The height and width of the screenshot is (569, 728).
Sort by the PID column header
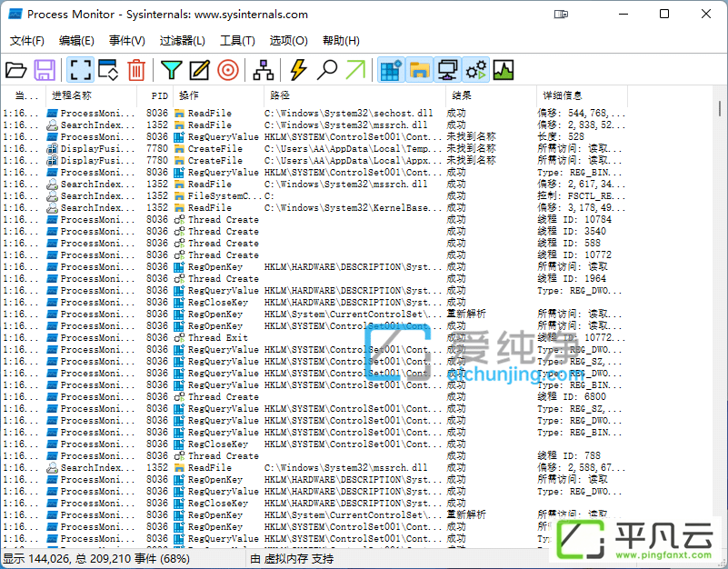point(155,95)
